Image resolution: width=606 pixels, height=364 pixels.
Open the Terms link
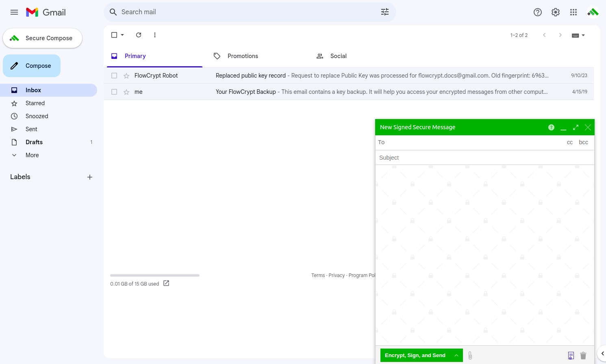click(x=318, y=275)
